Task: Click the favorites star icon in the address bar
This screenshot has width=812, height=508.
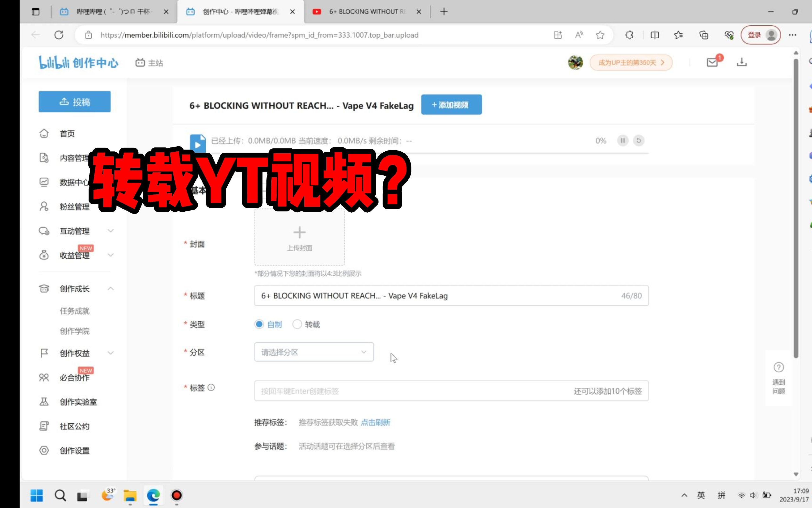Action: pyautogui.click(x=600, y=35)
